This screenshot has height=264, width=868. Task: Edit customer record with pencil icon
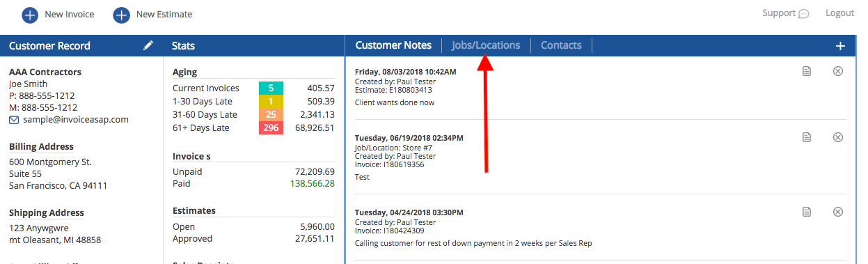(148, 45)
